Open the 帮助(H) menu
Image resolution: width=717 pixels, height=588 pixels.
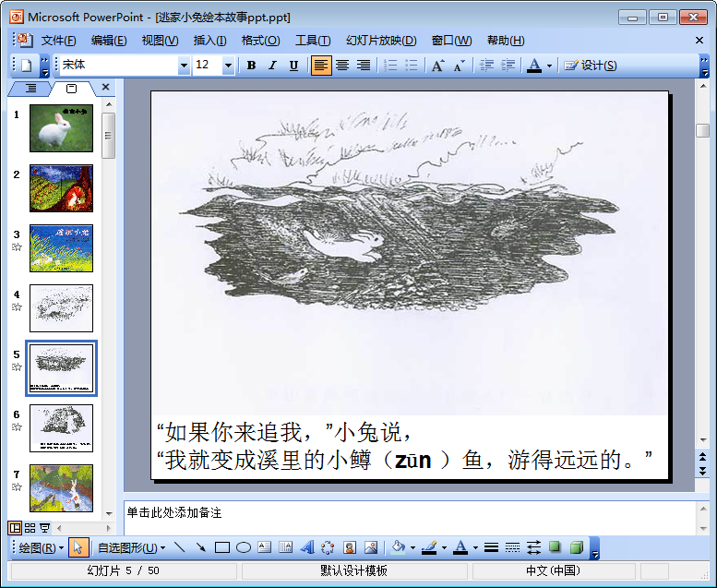click(506, 41)
